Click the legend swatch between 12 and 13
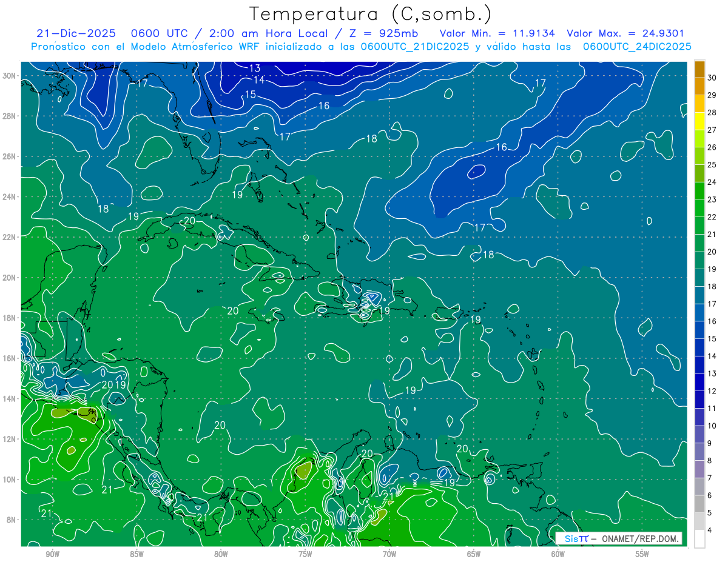Screen dimensions: 728x562 point(699,383)
